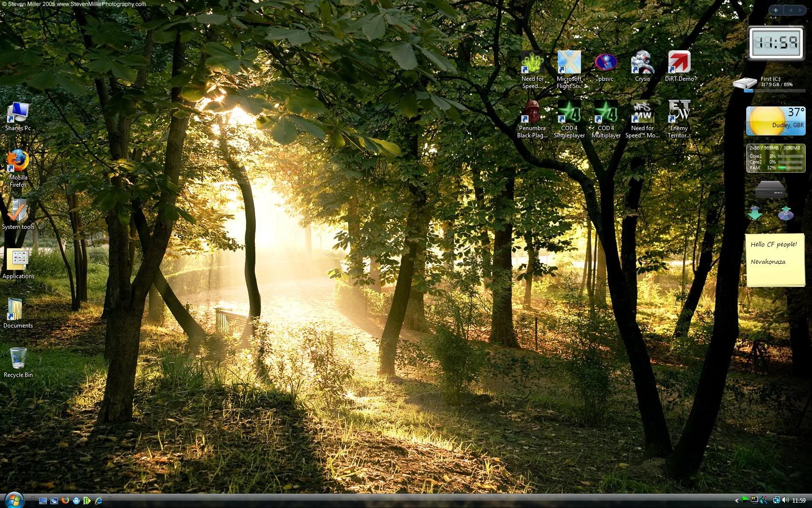The image size is (812, 508).
Task: Open the Applications folder icon
Action: pos(18,264)
